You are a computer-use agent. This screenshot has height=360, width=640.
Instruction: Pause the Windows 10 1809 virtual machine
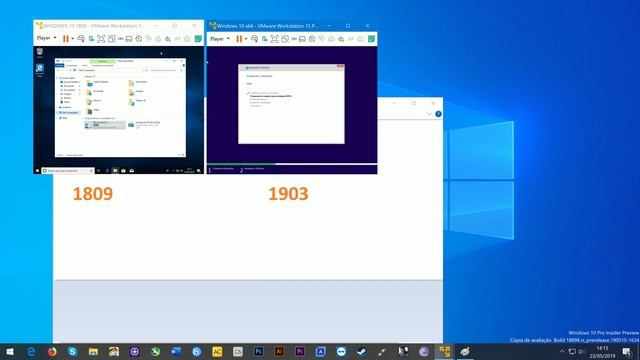[x=65, y=39]
